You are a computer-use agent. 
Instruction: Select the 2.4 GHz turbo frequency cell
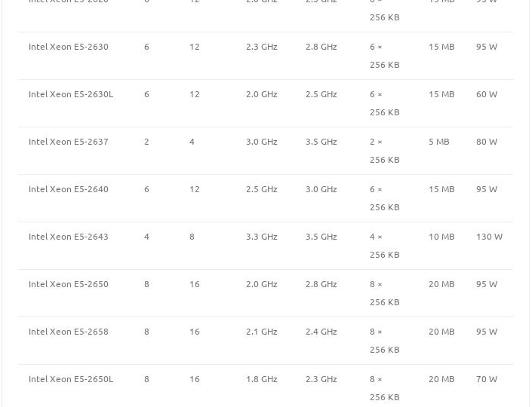[321, 332]
